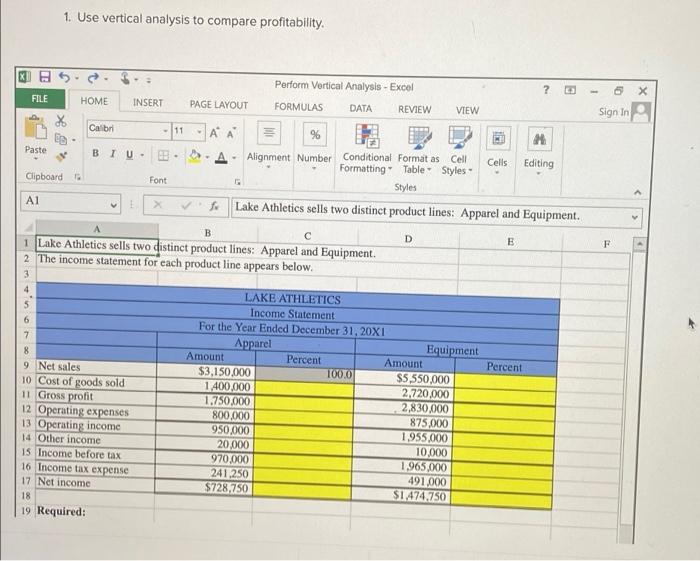This screenshot has width=700, height=561.
Task: Open the underline style dropdown arrow
Action: pyautogui.click(x=142, y=155)
